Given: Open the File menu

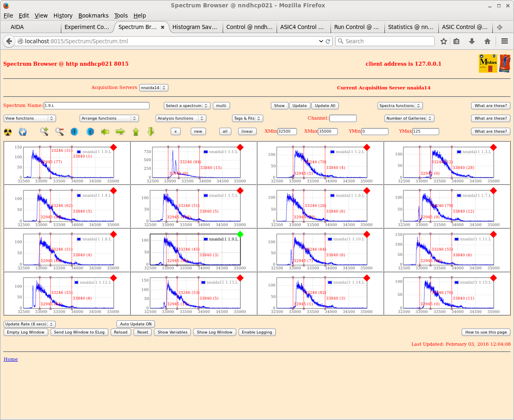Looking at the screenshot, I should 8,16.
